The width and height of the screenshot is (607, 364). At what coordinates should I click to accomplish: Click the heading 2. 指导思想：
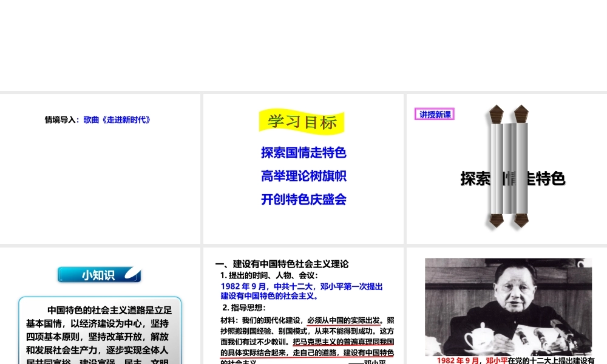[244, 308]
